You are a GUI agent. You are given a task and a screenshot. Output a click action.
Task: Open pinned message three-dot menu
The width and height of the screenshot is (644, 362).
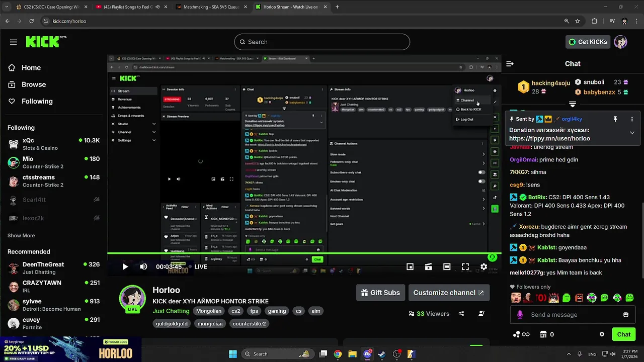[x=632, y=119]
